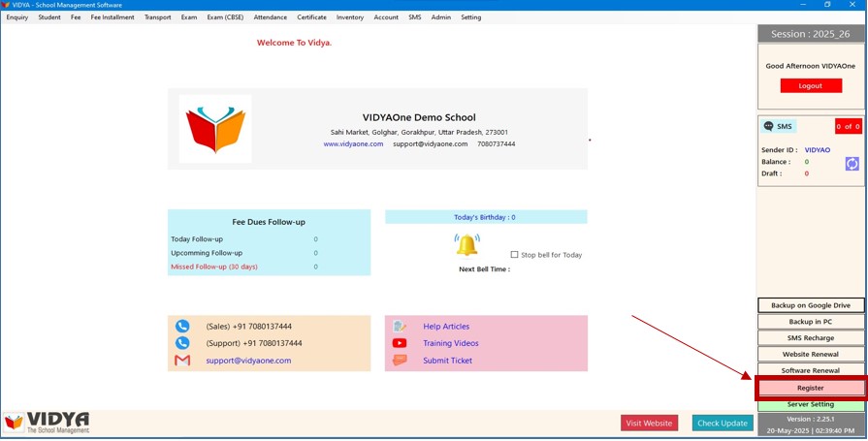Open the Exam menu
The height and width of the screenshot is (441, 868).
(189, 17)
